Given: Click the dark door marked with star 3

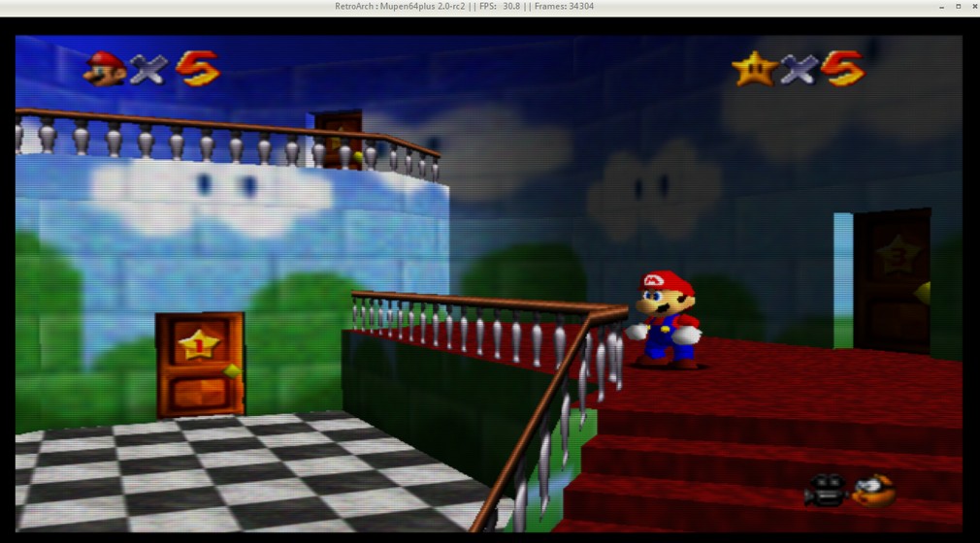Looking at the screenshot, I should (892, 281).
